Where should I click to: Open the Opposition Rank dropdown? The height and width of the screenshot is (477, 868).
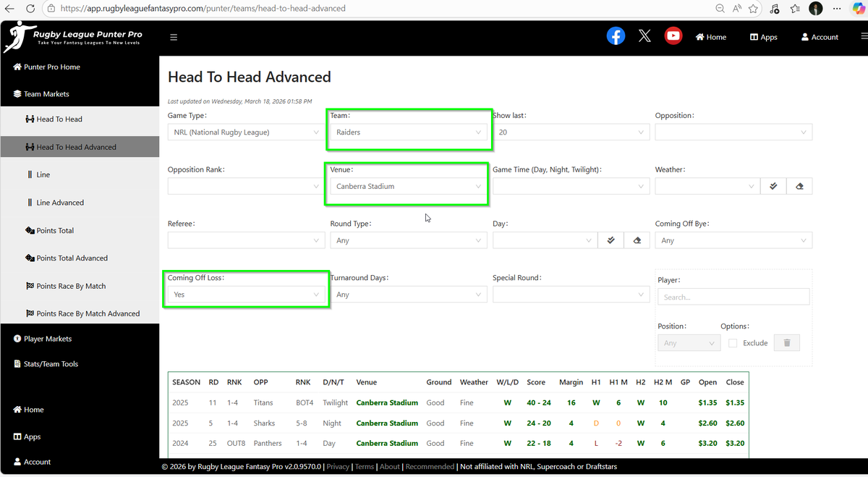point(246,186)
